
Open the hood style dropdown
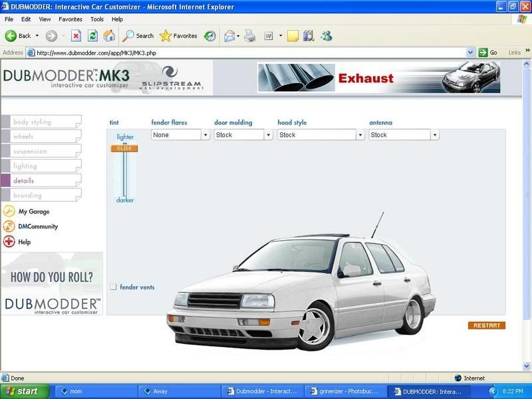[360, 135]
